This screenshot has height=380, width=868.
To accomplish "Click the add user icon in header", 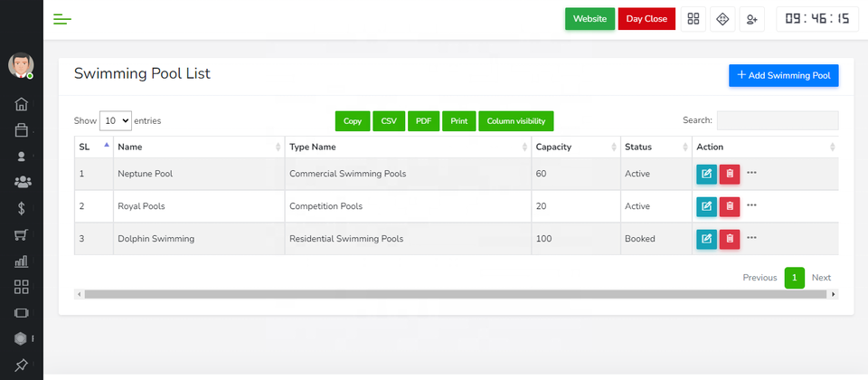I will (x=752, y=19).
